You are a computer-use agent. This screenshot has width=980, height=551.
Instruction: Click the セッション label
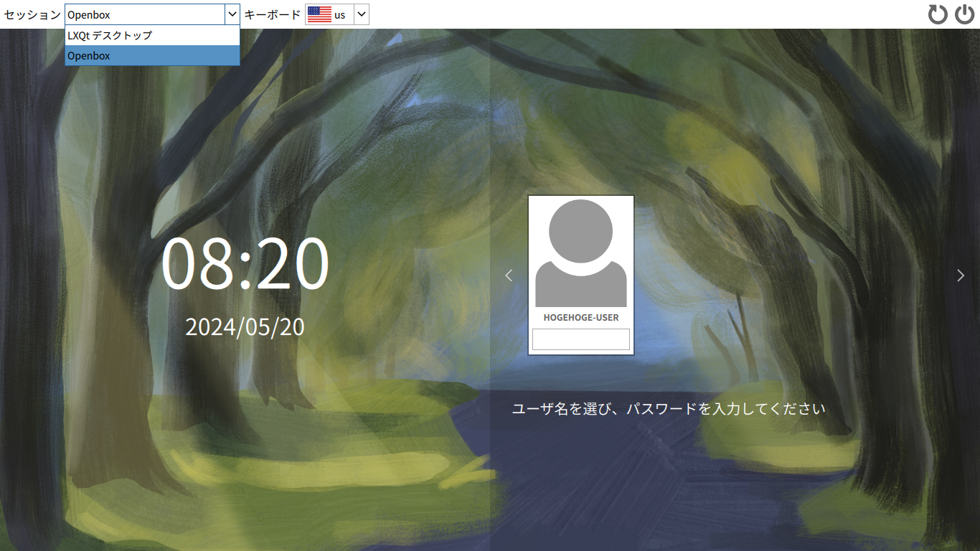pos(32,14)
